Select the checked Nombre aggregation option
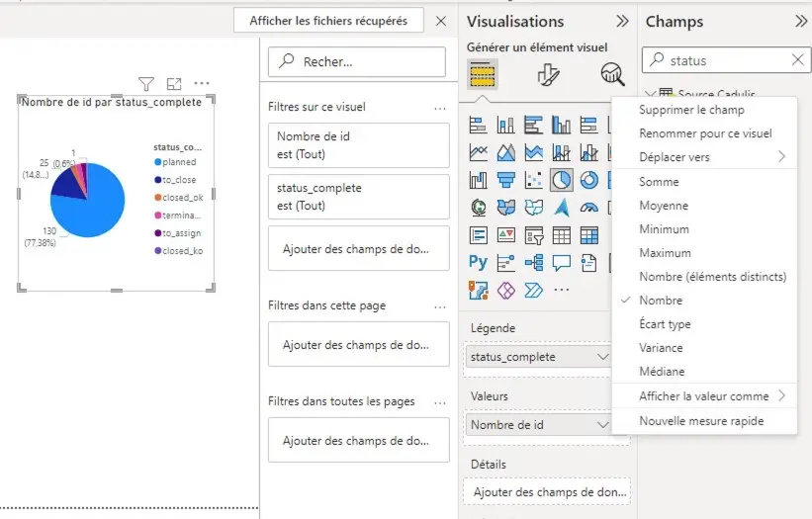Image resolution: width=812 pixels, height=519 pixels. point(661,301)
